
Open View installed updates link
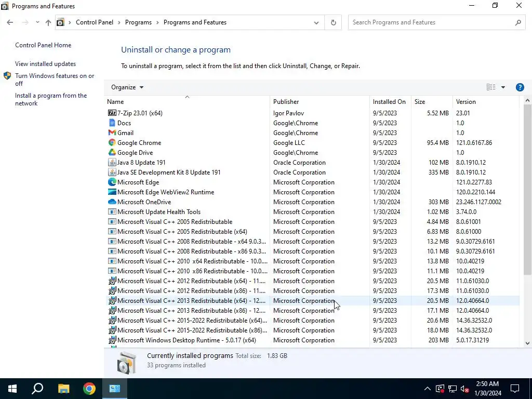pos(46,64)
